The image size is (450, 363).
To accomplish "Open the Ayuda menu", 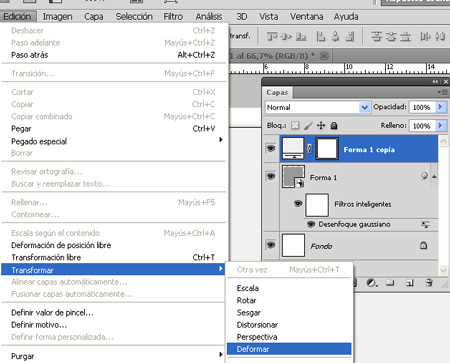I will tap(346, 17).
